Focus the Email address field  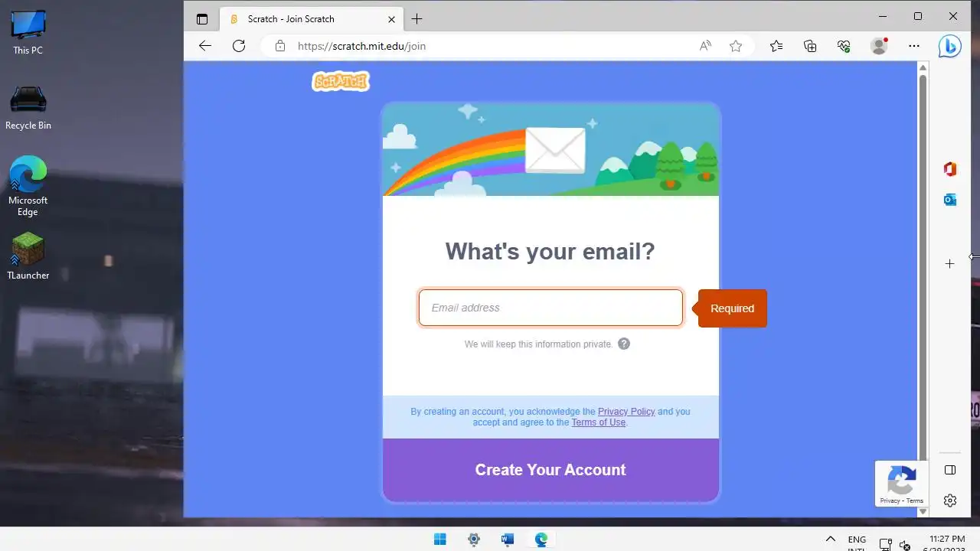coord(550,308)
